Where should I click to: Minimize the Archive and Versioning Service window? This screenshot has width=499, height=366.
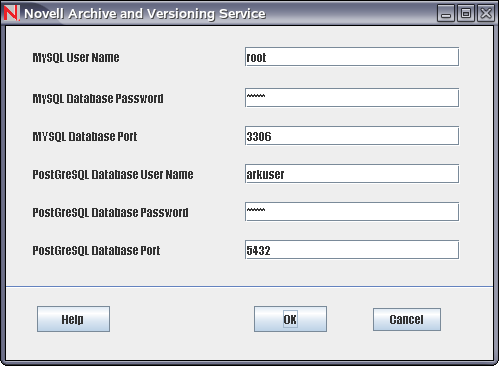pos(445,13)
